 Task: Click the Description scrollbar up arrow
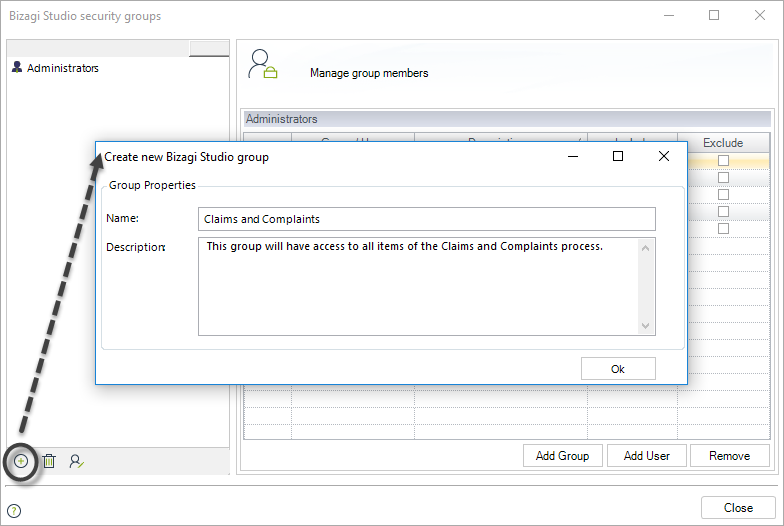click(x=646, y=248)
